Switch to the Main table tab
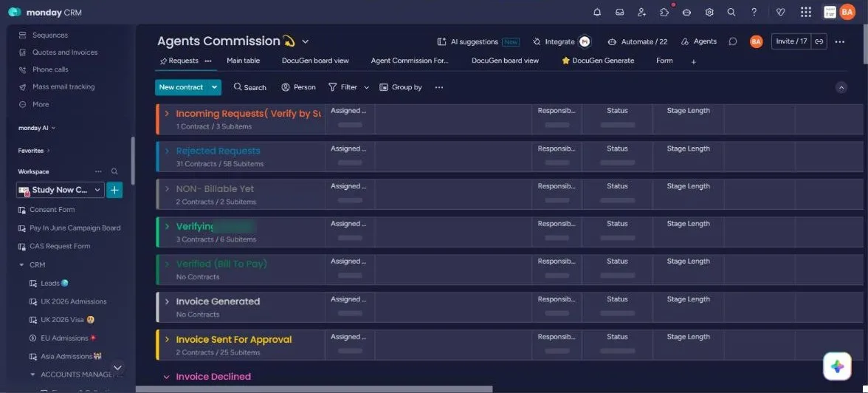 (243, 61)
